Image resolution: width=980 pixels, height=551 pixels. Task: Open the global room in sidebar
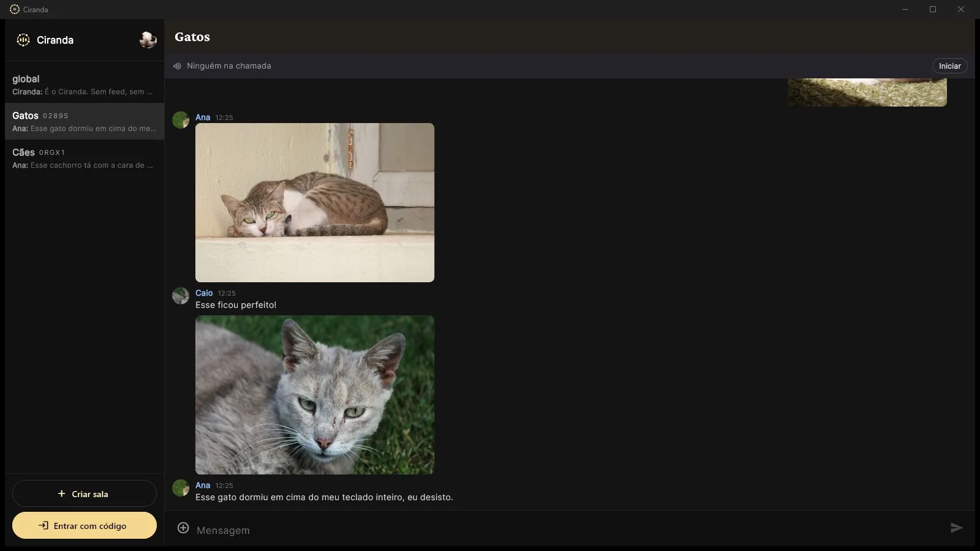click(85, 84)
